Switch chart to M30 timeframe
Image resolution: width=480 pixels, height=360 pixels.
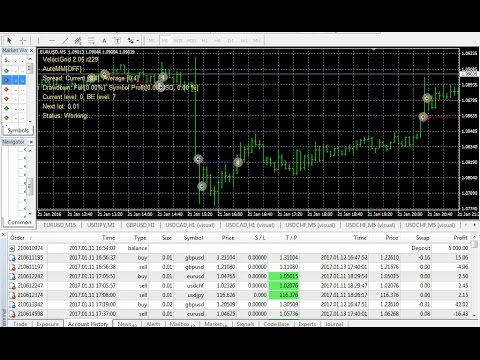click(x=191, y=41)
